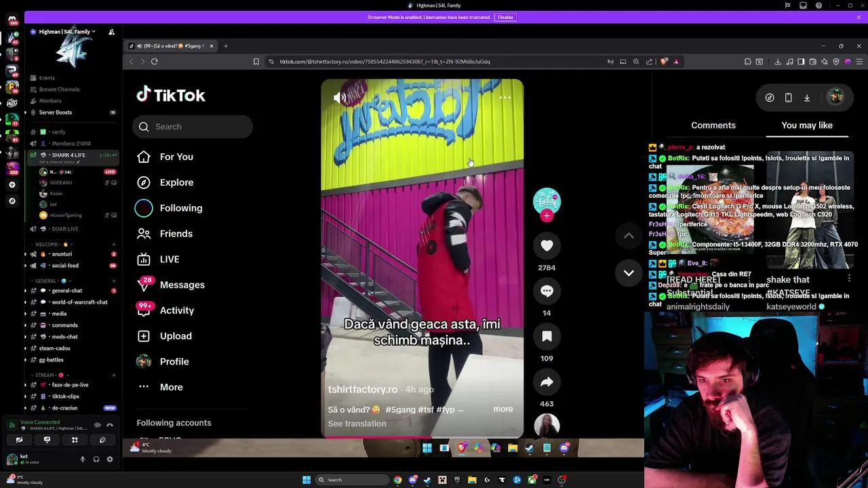Expand caption with more link
This screenshot has height=488, width=868.
[503, 409]
